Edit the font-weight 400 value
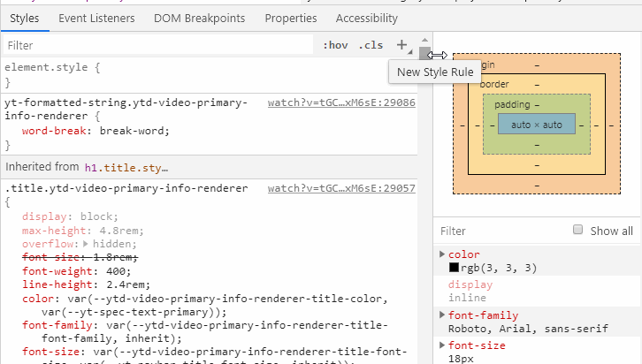 [x=116, y=271]
